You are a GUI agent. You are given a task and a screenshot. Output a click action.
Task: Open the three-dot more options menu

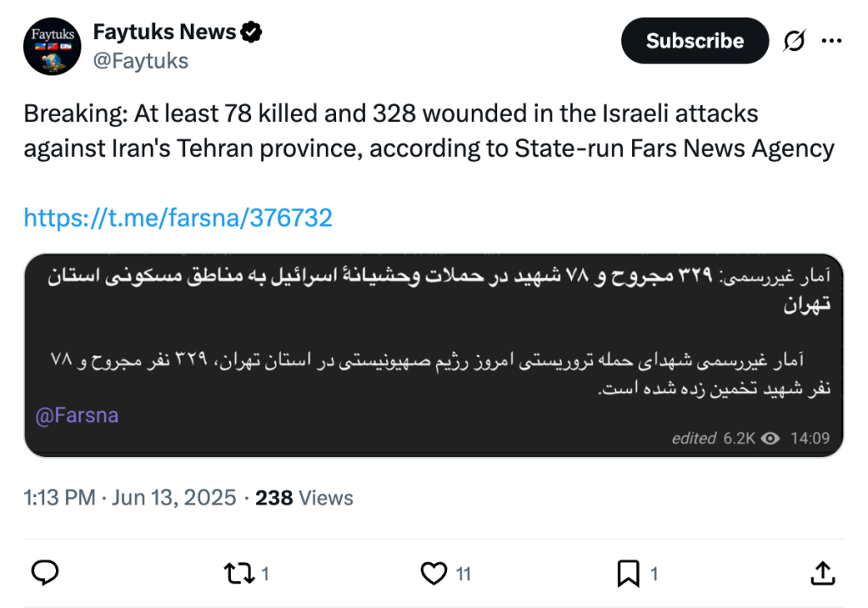click(832, 41)
